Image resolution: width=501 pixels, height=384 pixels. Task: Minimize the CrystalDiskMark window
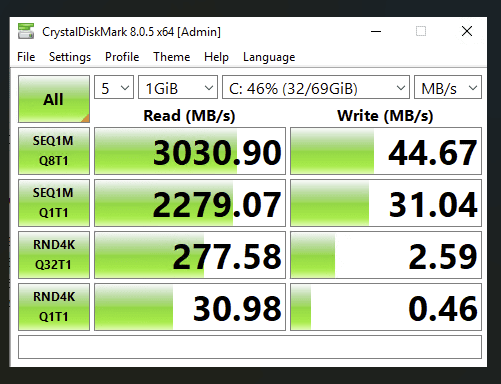click(x=376, y=32)
